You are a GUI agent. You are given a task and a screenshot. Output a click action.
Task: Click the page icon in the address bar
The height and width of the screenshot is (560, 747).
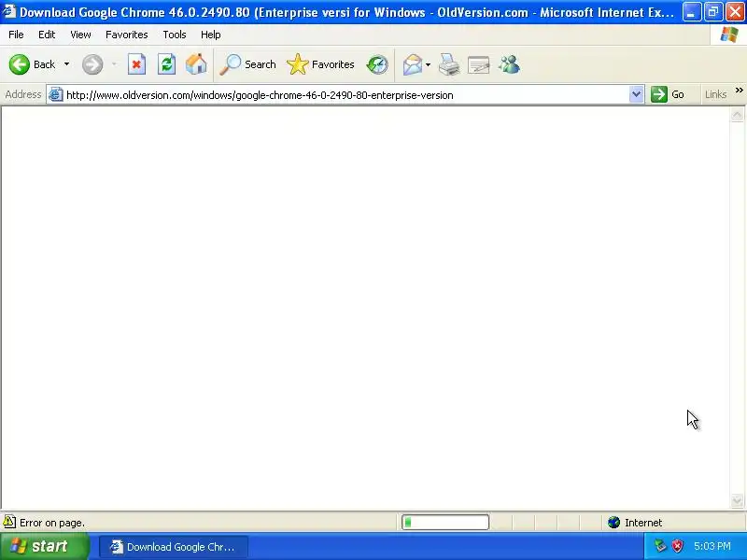(56, 95)
